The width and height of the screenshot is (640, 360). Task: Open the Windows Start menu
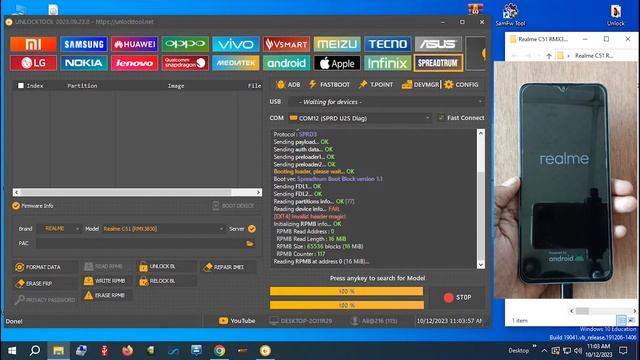point(12,351)
